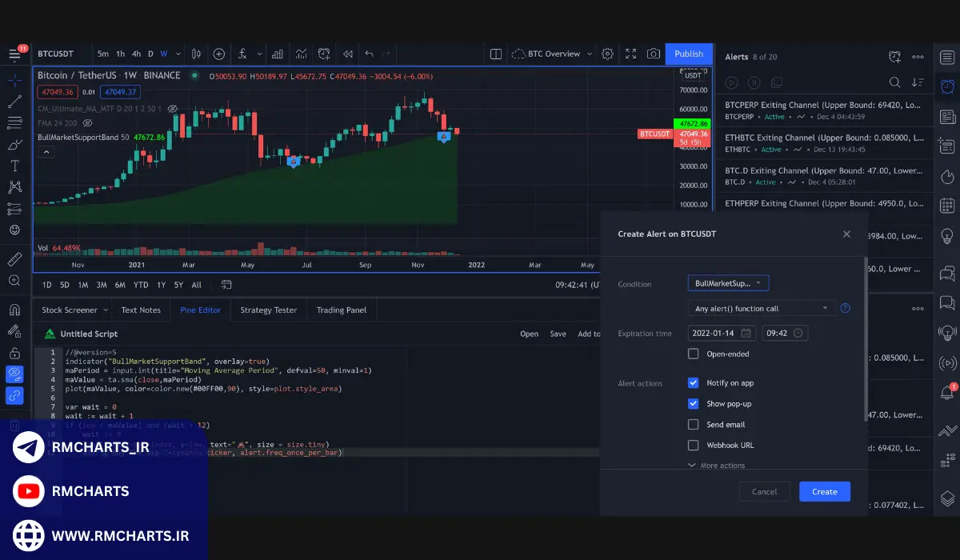Select the 1Y time range

[x=161, y=285]
